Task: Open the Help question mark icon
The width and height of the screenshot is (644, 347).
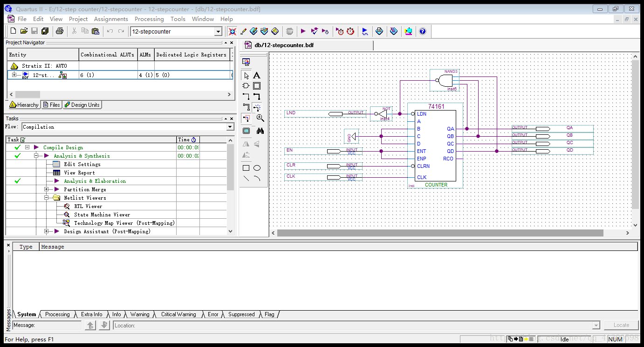Action: click(422, 31)
